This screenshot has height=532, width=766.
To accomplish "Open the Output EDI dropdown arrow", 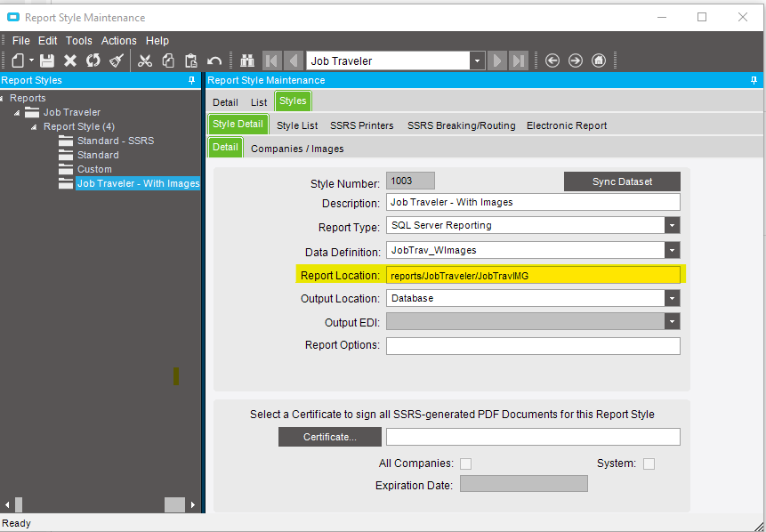I will [x=673, y=321].
